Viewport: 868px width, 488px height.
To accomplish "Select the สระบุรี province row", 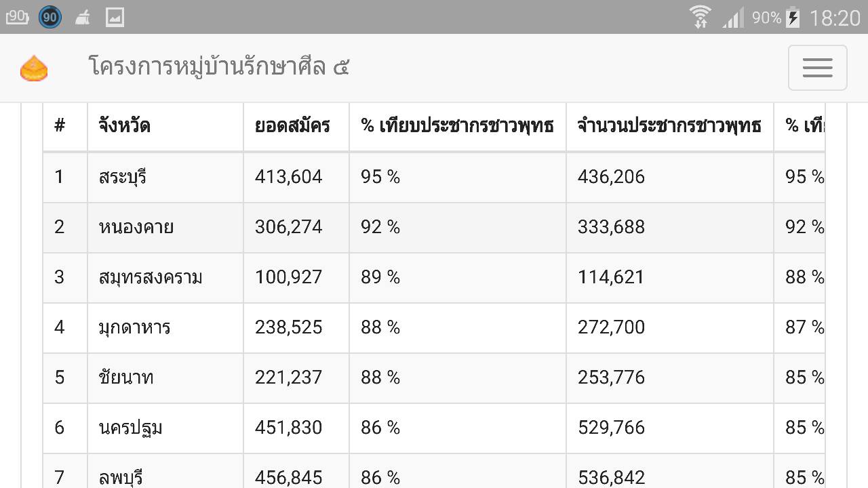I will coord(434,177).
